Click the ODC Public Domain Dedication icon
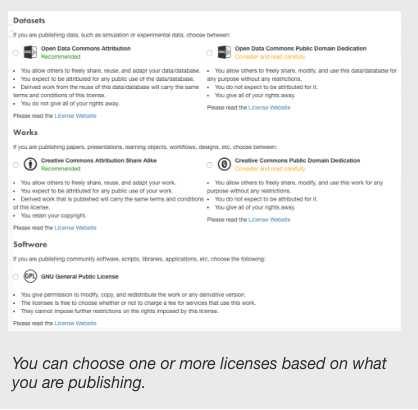This screenshot has width=418, height=410. [224, 52]
